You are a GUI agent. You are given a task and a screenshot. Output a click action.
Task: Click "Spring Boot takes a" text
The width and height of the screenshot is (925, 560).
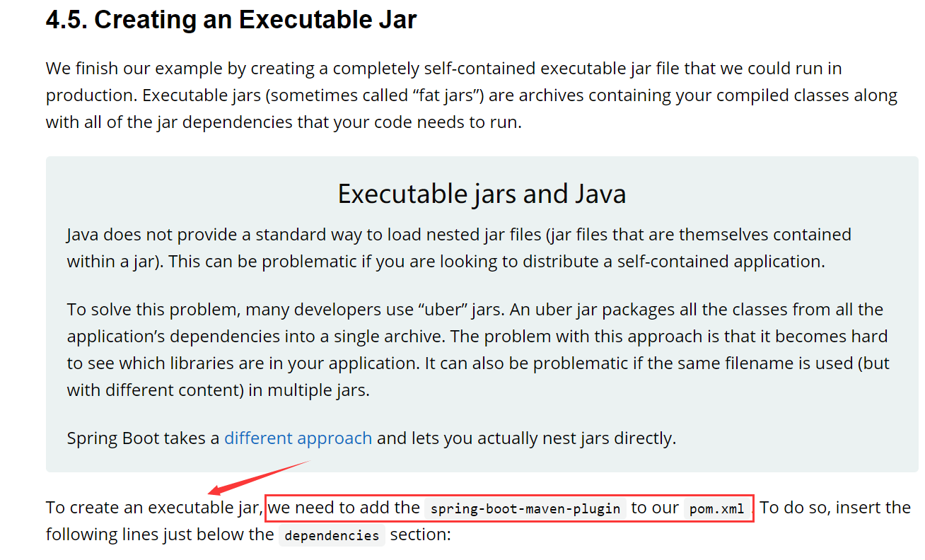[143, 438]
